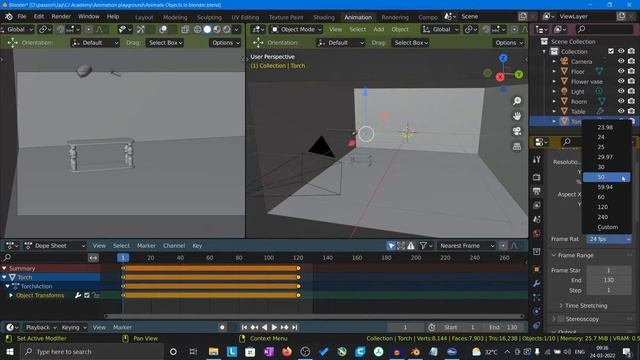Disable Table in renders camera icon
This screenshot has width=640, height=360.
pos(631,111)
